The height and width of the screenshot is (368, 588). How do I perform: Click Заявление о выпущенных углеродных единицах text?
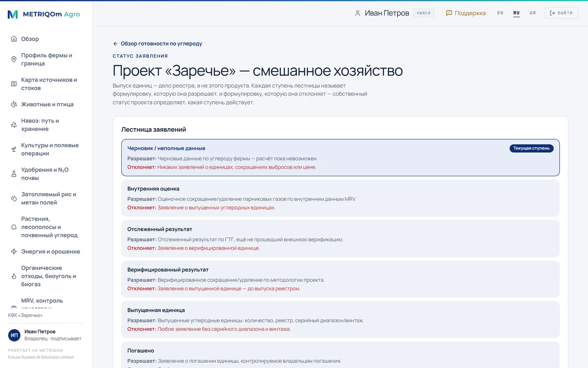(216, 208)
